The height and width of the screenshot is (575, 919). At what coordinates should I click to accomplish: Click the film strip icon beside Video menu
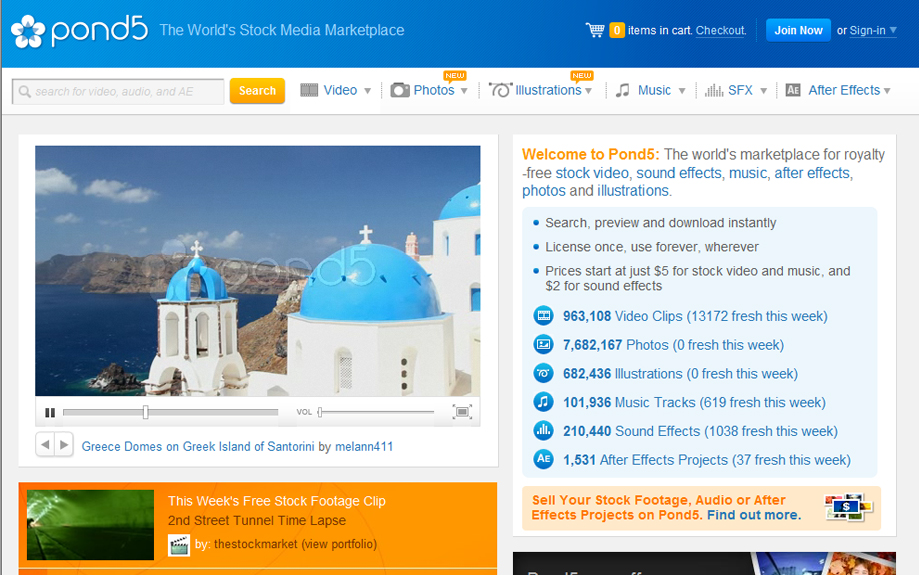pyautogui.click(x=309, y=90)
